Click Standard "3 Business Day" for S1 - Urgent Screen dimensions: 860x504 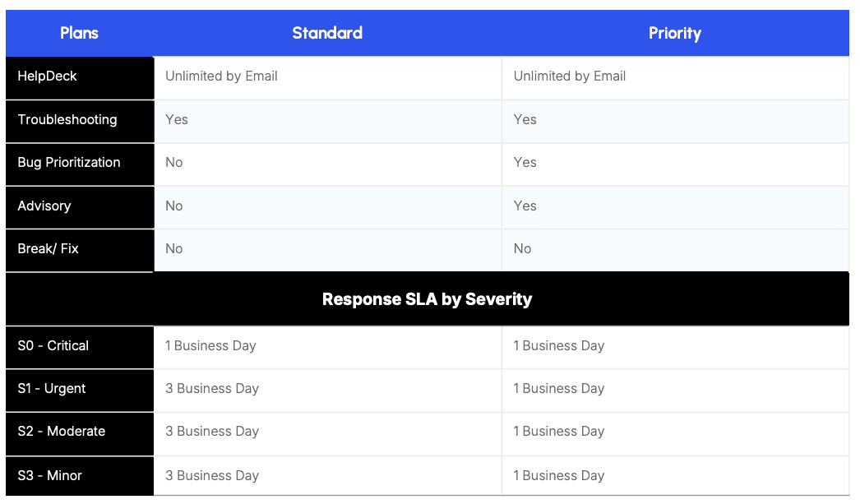tap(212, 389)
